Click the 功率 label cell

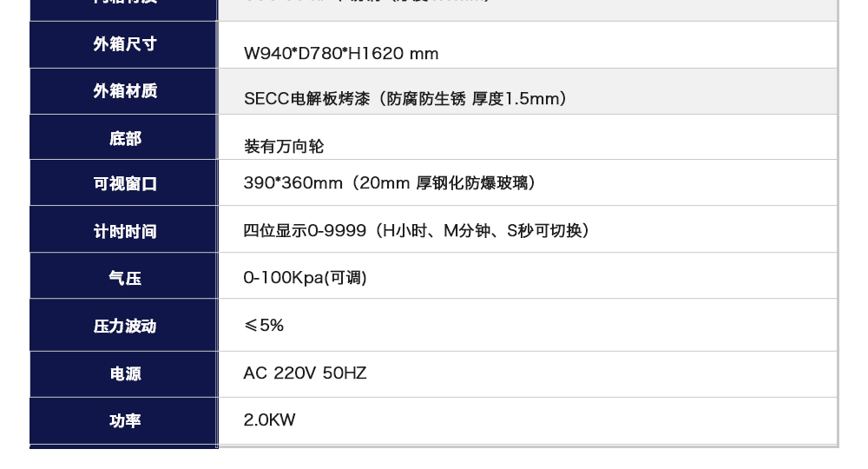click(124, 420)
